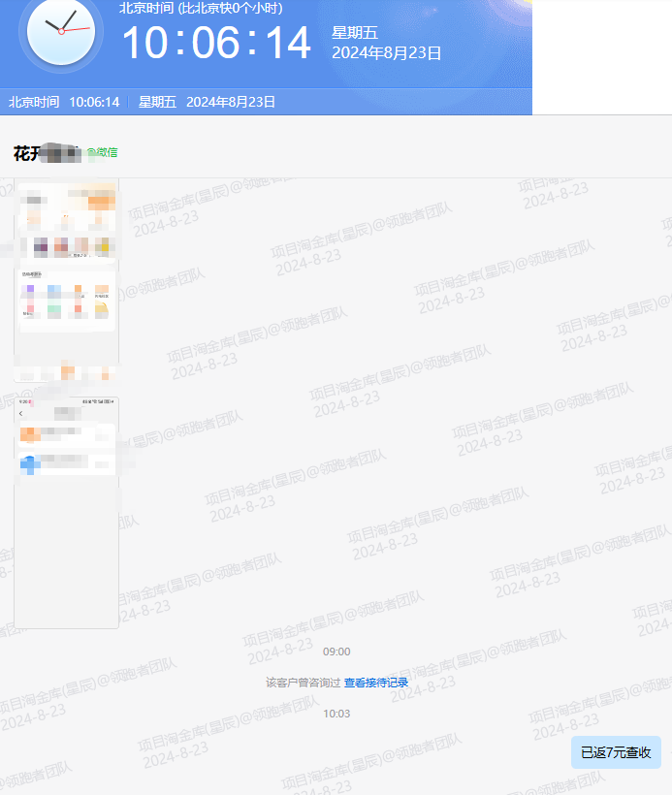Click the 10:03 chat timestamp
Image resolution: width=672 pixels, height=795 pixels.
(336, 714)
